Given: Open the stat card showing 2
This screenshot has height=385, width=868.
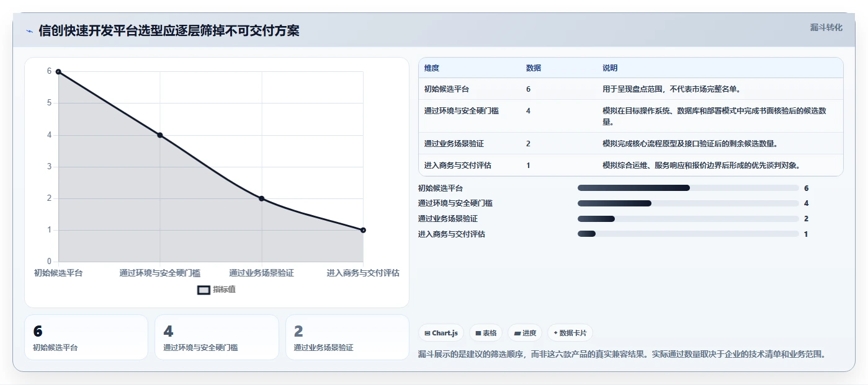Looking at the screenshot, I should [347, 337].
